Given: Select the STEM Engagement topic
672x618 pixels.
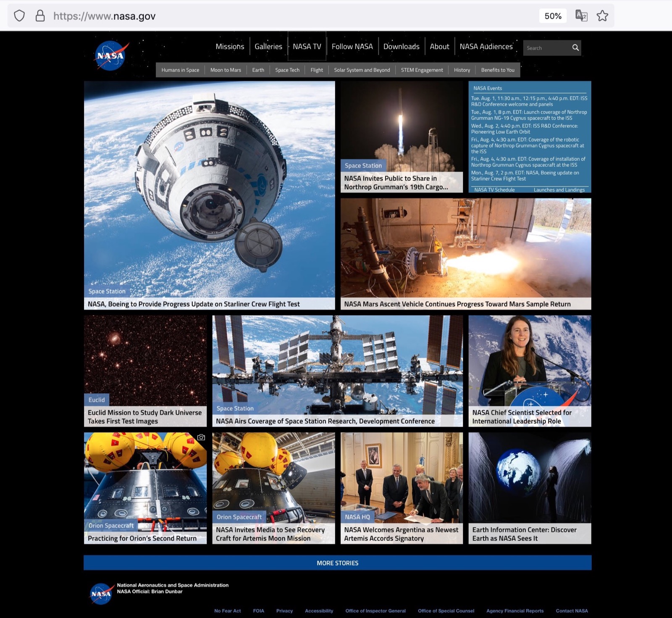Looking at the screenshot, I should 422,70.
